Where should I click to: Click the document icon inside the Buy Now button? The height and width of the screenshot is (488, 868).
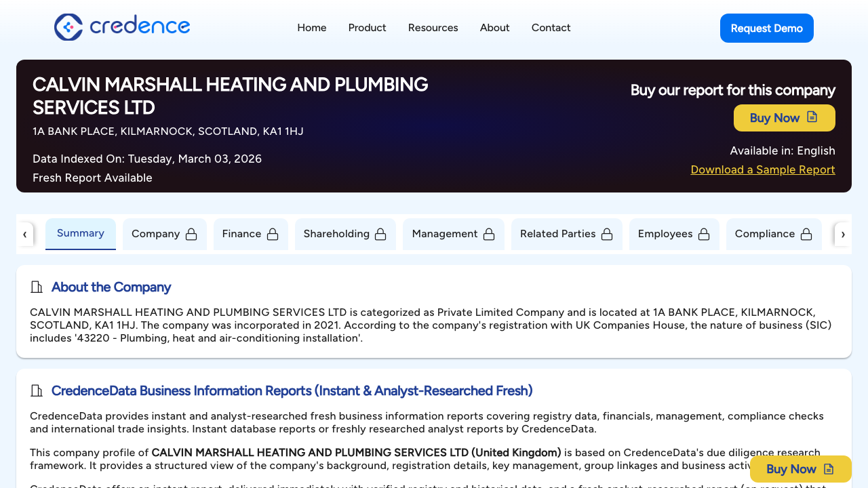(x=812, y=117)
